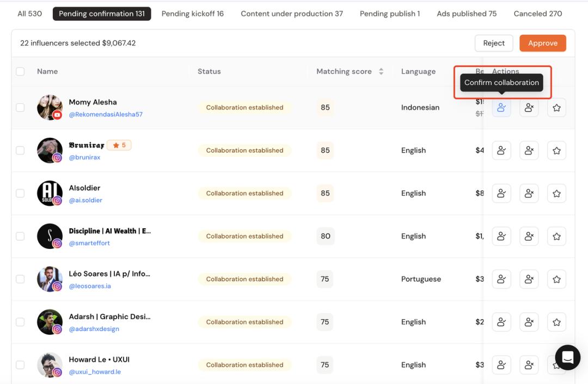Click Momy Alesha's avatar thumbnail

pos(49,107)
